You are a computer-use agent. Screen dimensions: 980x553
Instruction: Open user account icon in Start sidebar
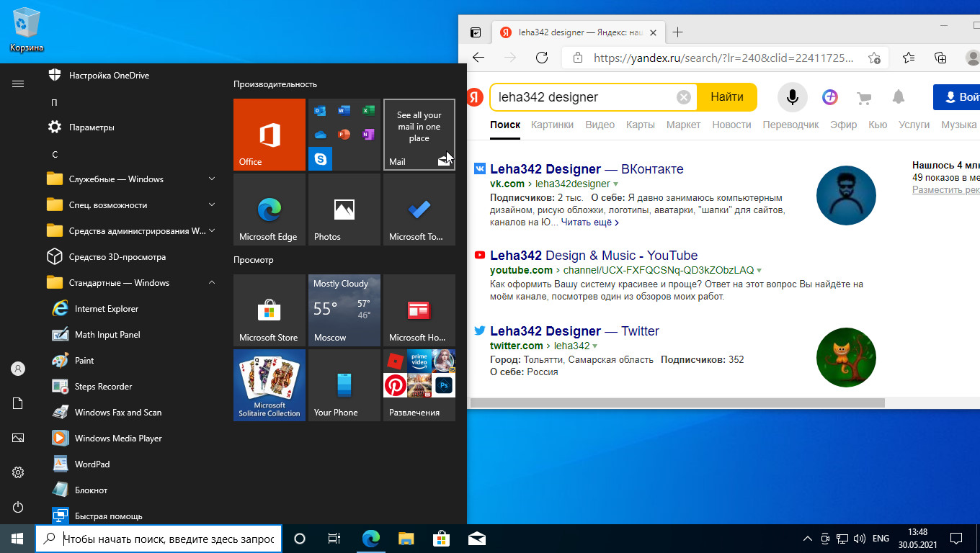[18, 369]
